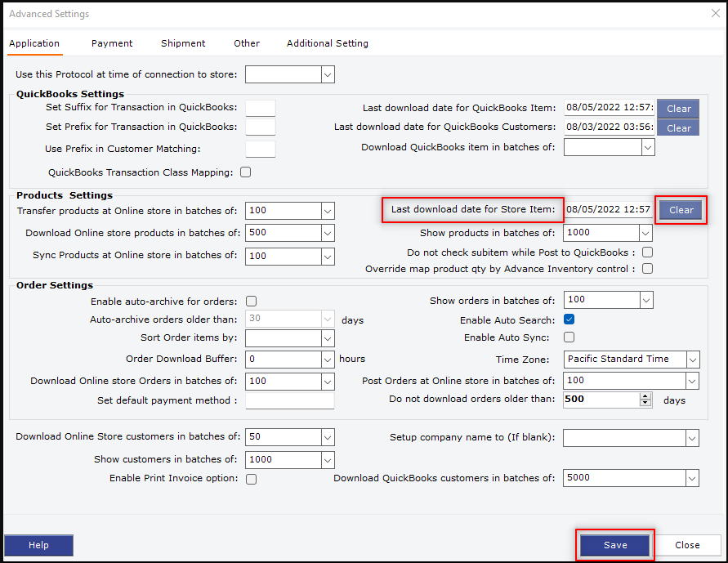Switch to the Payment tab
728x563 pixels.
click(x=112, y=43)
